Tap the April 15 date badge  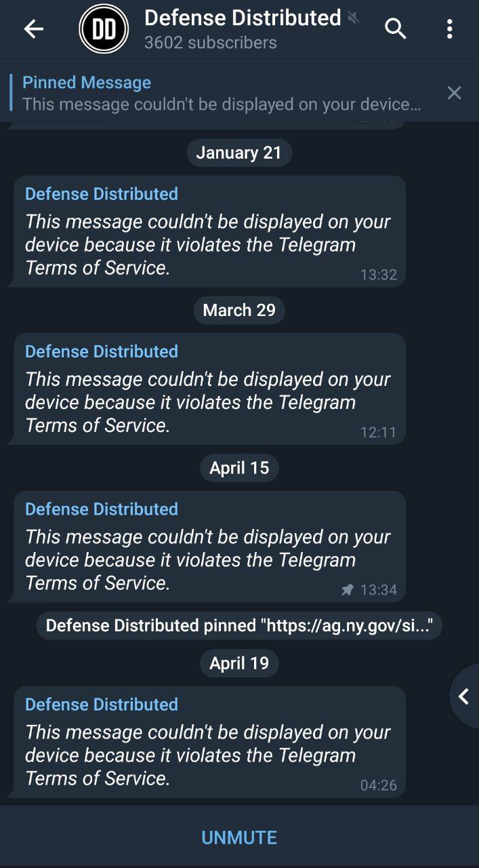coord(239,468)
